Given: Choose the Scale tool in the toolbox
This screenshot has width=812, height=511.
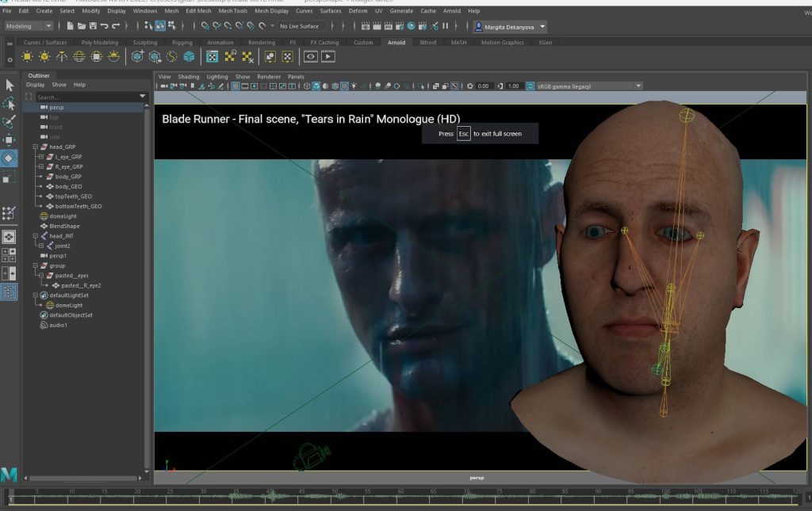Looking at the screenshot, I should click(x=10, y=178).
